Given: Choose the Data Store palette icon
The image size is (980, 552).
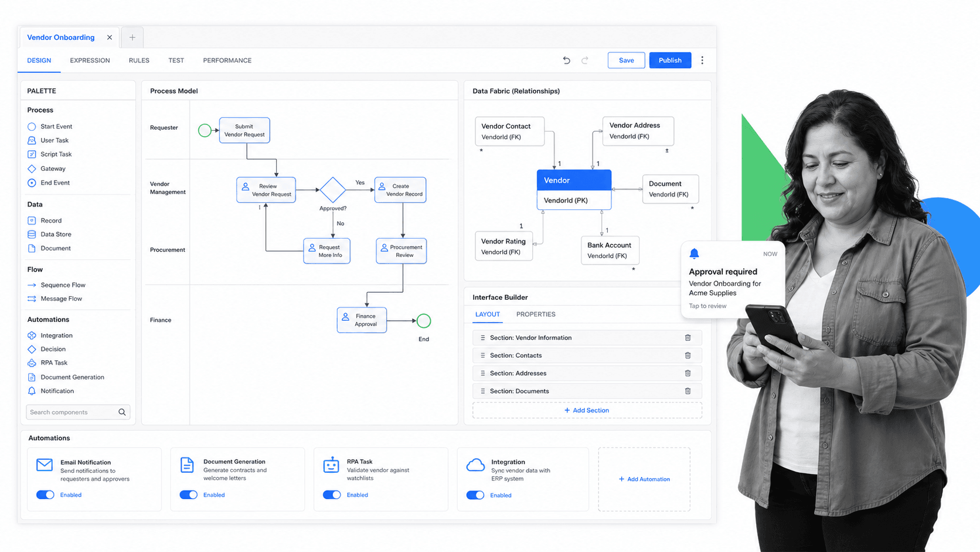Looking at the screenshot, I should pyautogui.click(x=32, y=235).
